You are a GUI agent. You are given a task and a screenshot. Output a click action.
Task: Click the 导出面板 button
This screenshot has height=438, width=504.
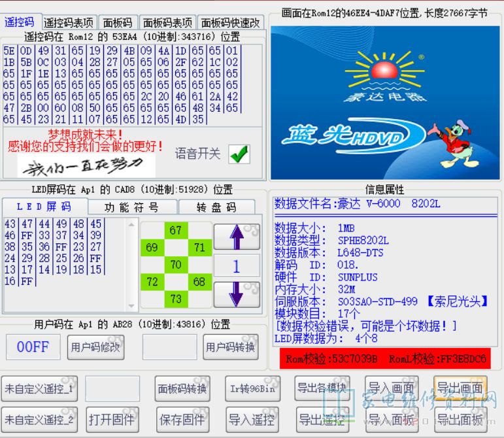461,420
